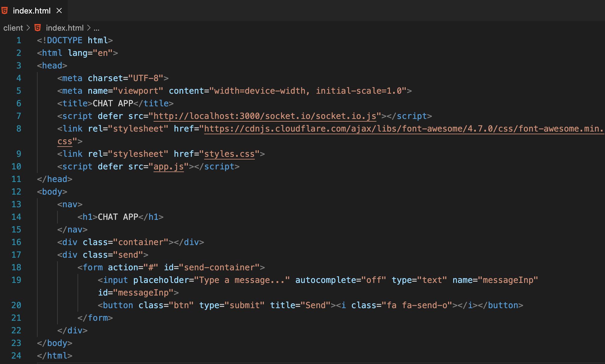
Task: Click the opening nav tag
Action: pos(70,204)
